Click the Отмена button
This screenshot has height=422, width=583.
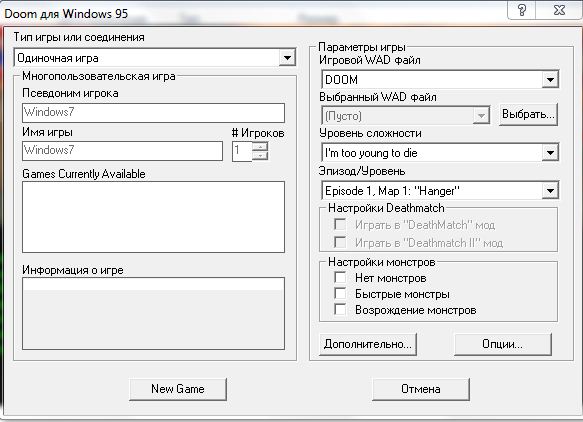421,389
